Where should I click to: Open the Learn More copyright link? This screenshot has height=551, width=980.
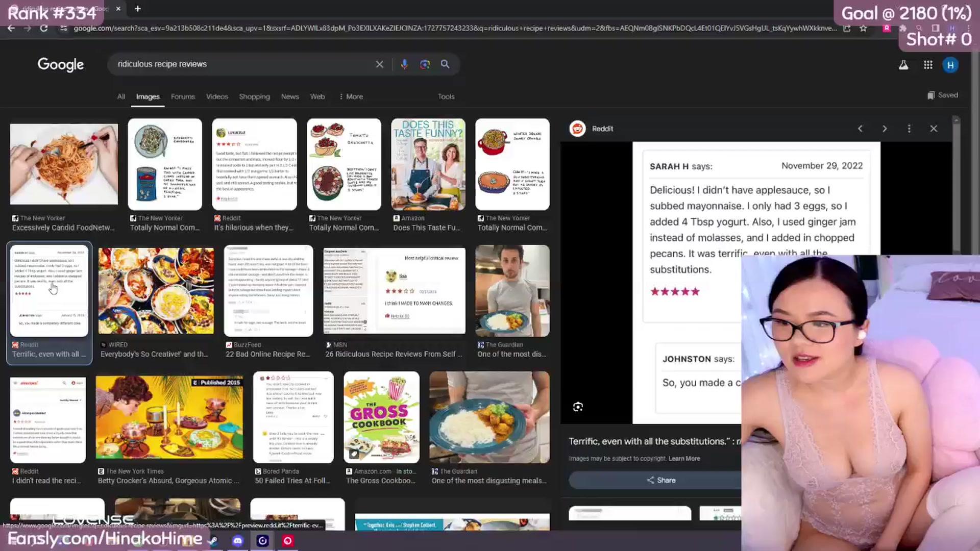[x=684, y=459]
